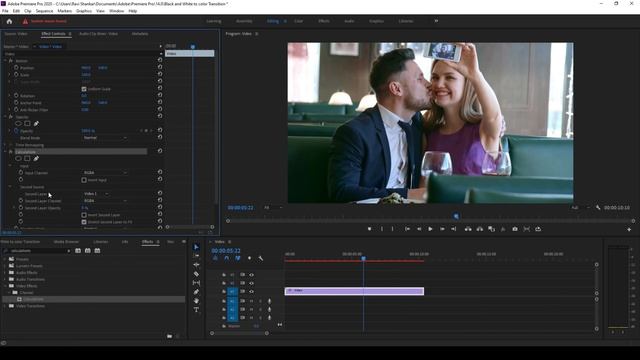Click the Extract button in Program Monitor

click(480, 229)
